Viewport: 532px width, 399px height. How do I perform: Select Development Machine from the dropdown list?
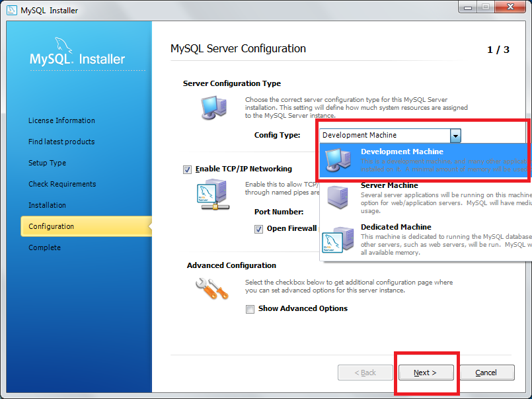426,160
